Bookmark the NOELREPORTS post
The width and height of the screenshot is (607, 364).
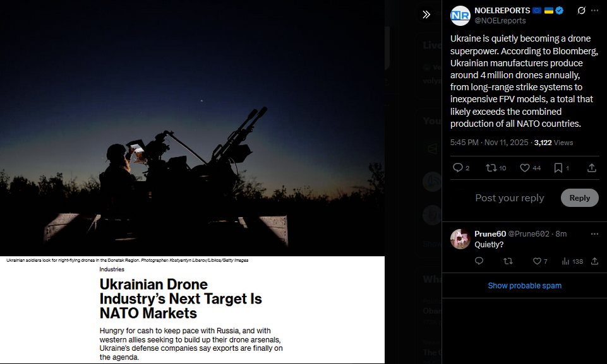click(x=558, y=168)
